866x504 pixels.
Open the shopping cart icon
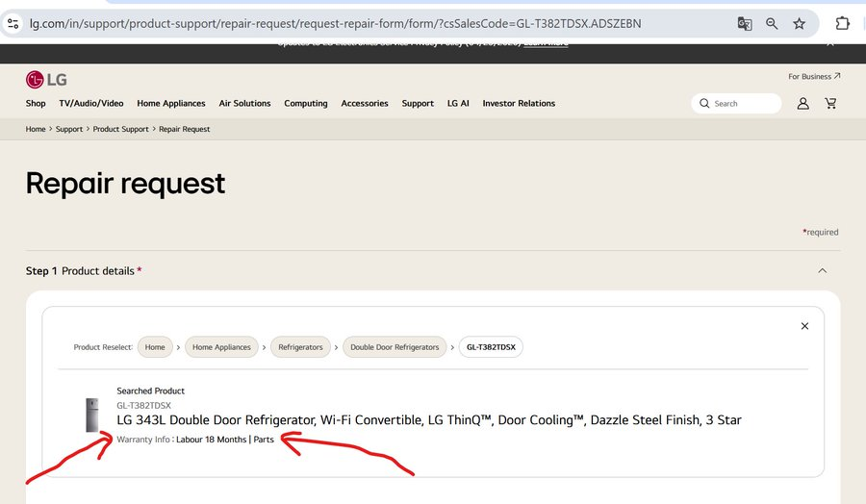[830, 103]
